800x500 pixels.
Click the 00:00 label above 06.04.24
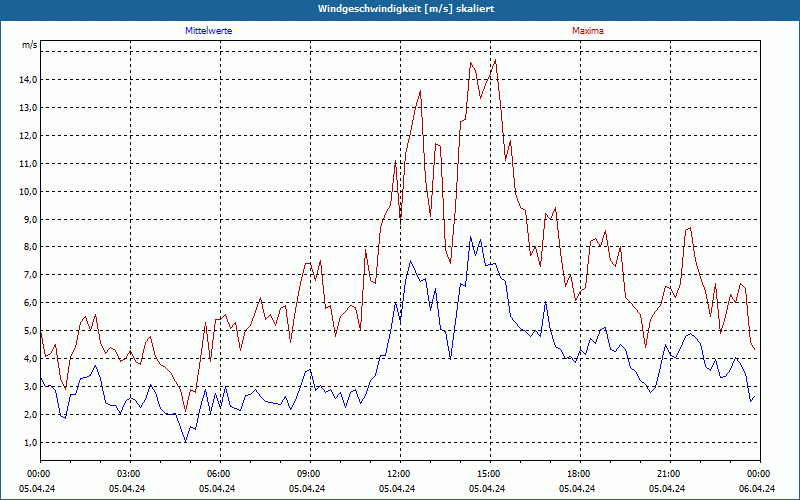point(760,474)
